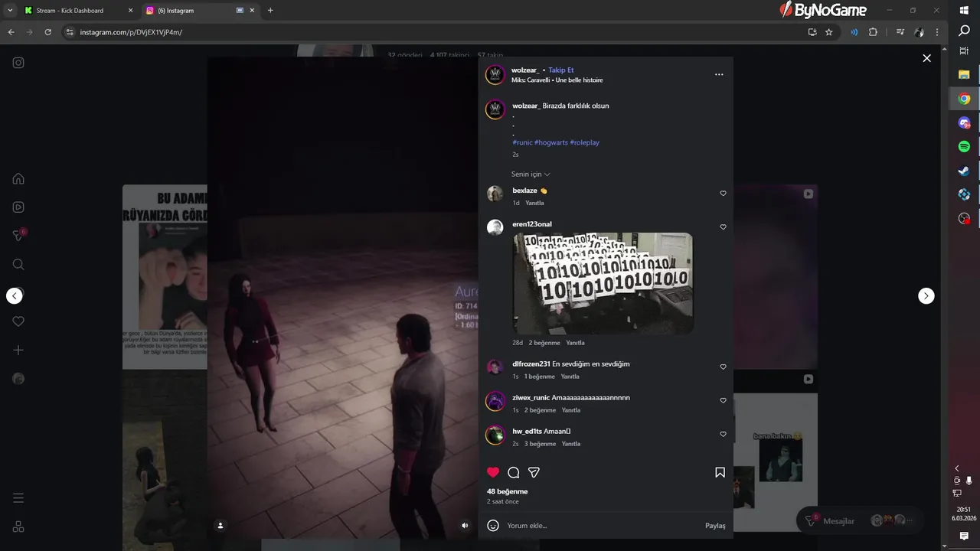Show tagged people icon on video
Screen dimensions: 980x551
tap(220, 525)
